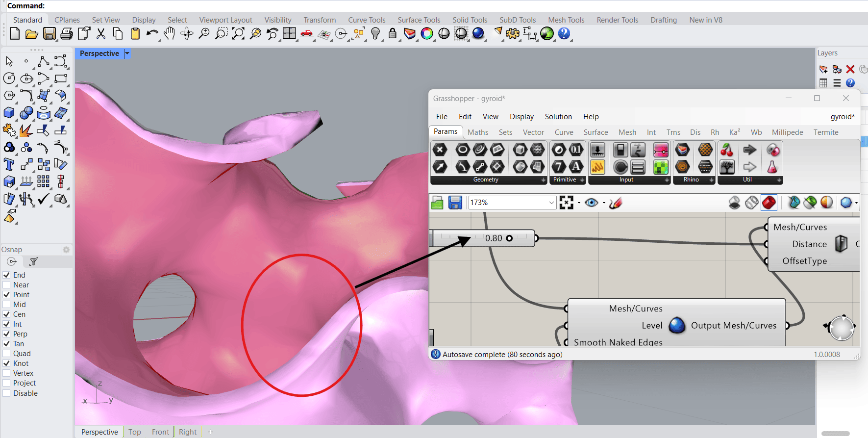Switch to the Mesh component tab
The image size is (868, 438).
click(627, 132)
